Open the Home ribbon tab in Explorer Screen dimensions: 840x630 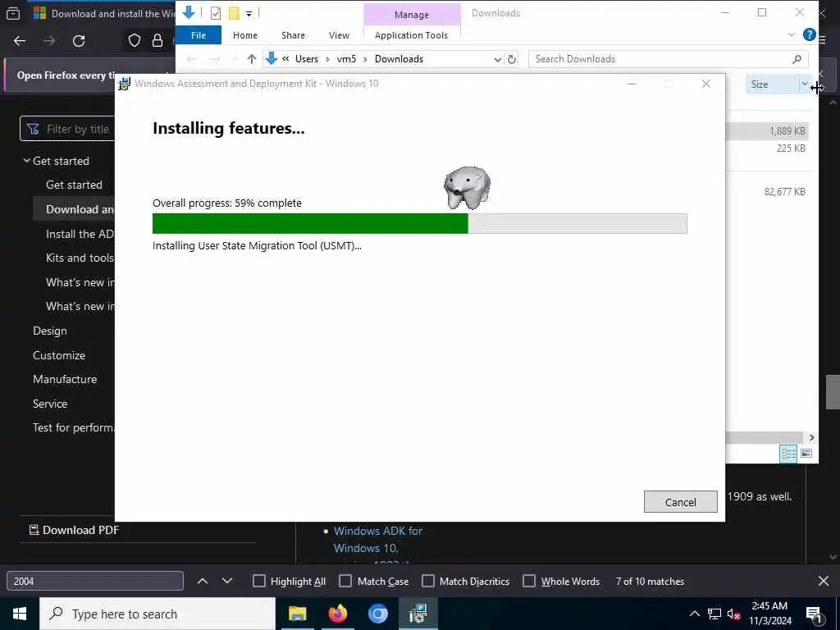(244, 35)
